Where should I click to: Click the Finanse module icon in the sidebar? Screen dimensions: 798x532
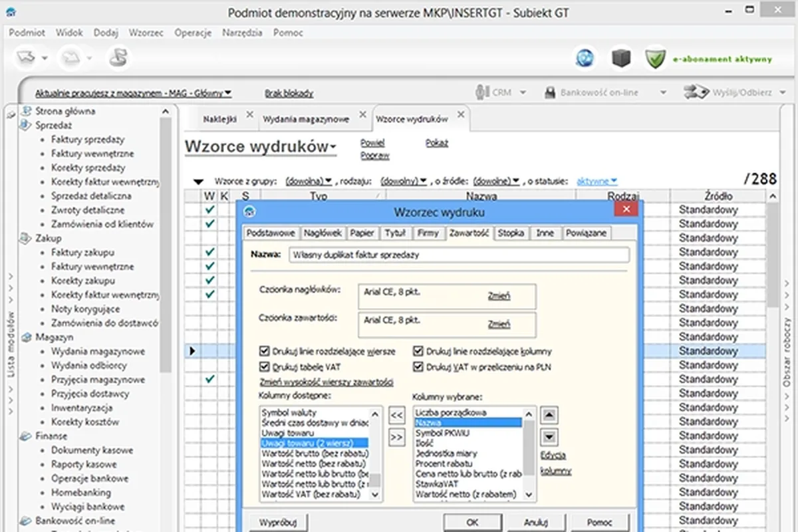point(25,436)
